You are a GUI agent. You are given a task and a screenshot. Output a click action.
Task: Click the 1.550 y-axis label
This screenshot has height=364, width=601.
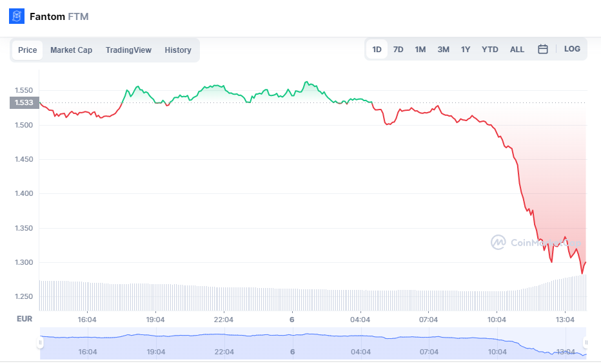pyautogui.click(x=24, y=90)
